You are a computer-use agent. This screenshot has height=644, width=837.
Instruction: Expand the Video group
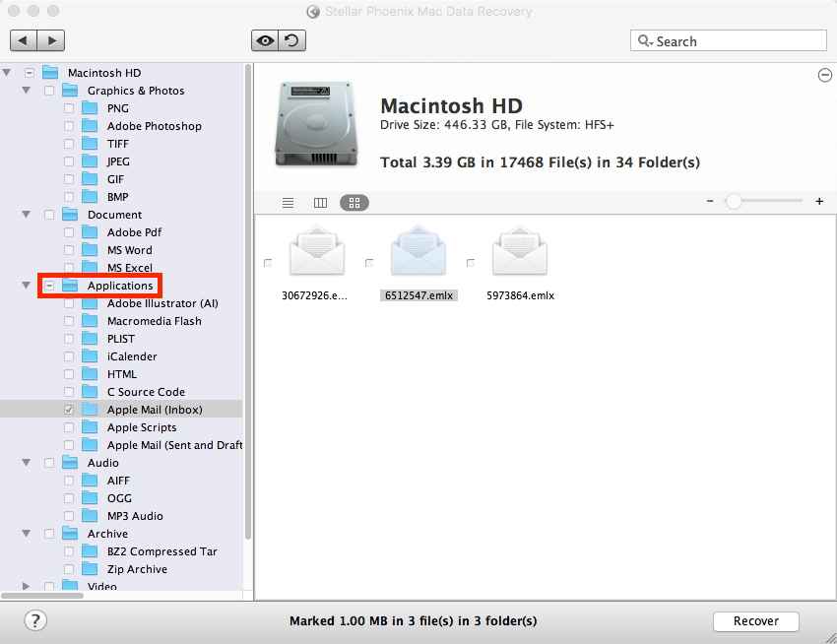27,586
